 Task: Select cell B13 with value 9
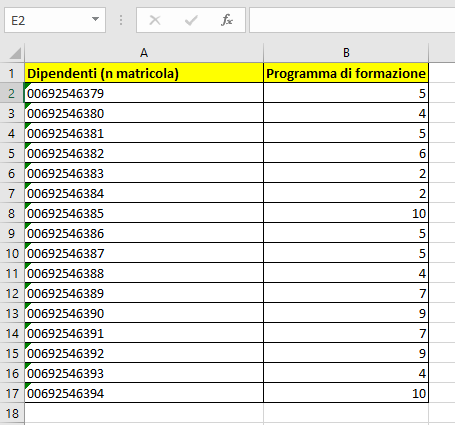[x=346, y=313]
